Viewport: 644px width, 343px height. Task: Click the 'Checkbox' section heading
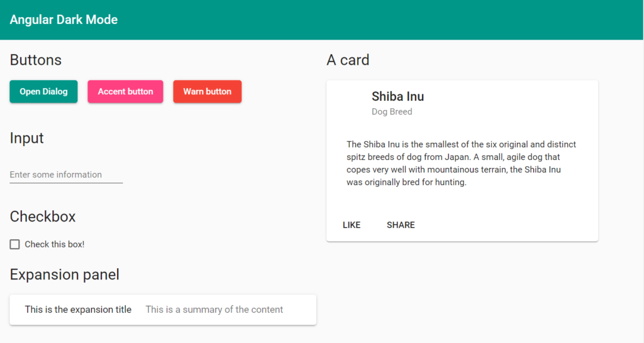pos(43,216)
